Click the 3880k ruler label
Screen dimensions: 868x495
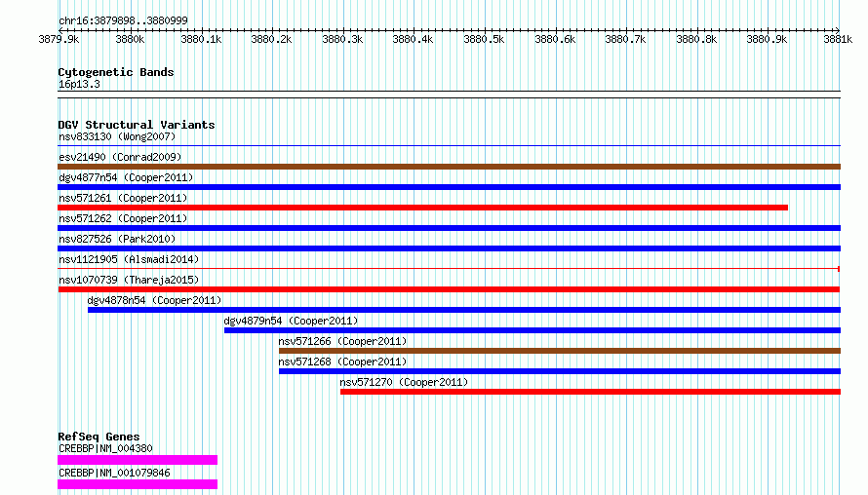click(x=130, y=39)
